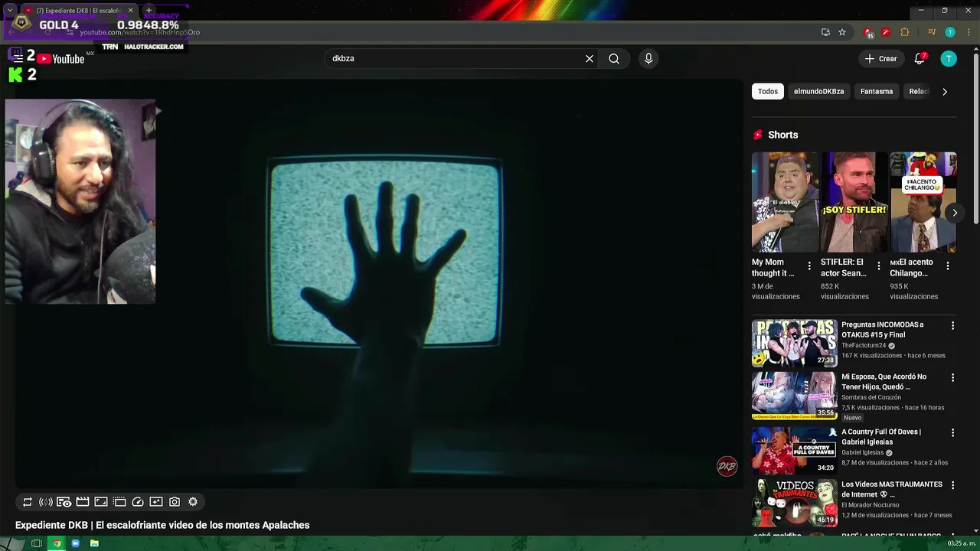Select the Todos filter chip
The width and height of the screenshot is (980, 551).
point(768,91)
